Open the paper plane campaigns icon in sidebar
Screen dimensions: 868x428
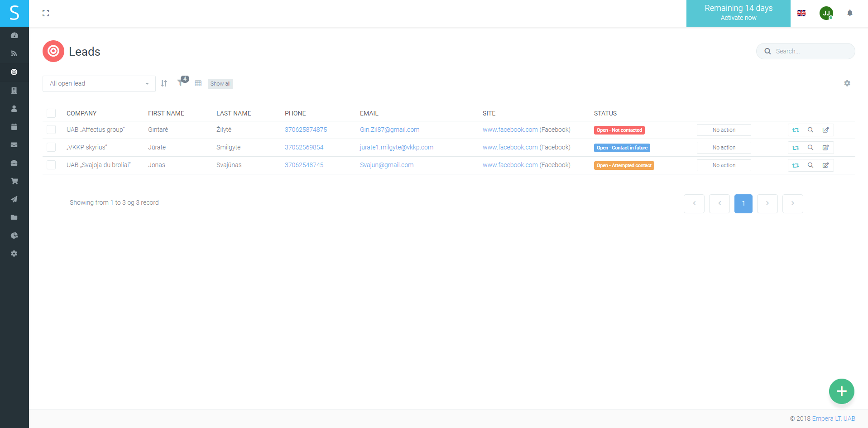point(14,199)
